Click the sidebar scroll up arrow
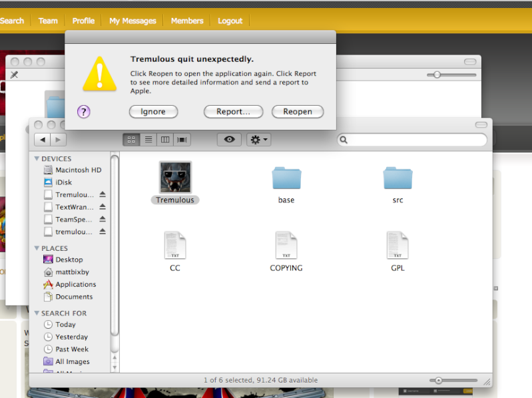 (x=115, y=357)
